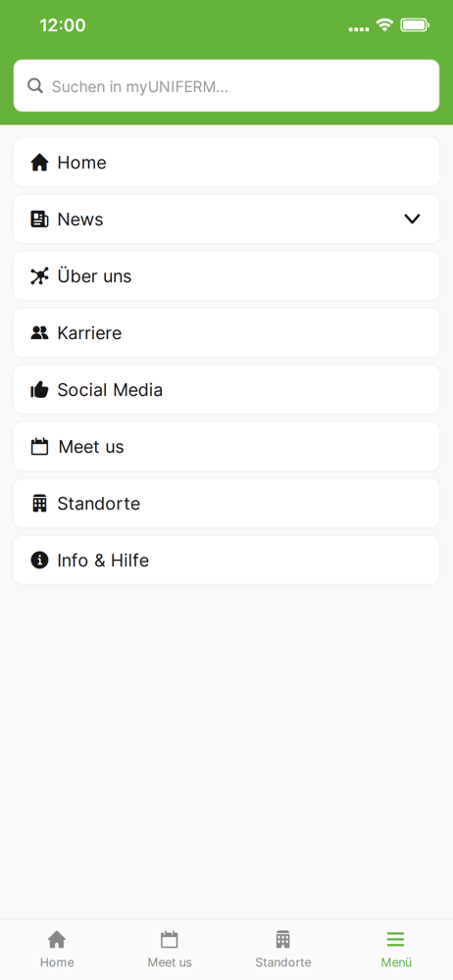Tap the magnifying glass search icon

point(35,86)
